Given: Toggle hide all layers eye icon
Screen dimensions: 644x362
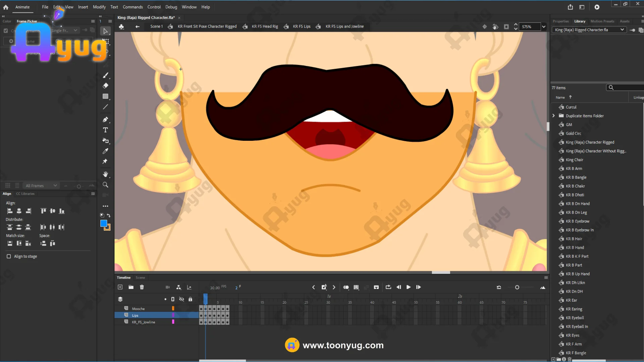Looking at the screenshot, I should pos(181,299).
